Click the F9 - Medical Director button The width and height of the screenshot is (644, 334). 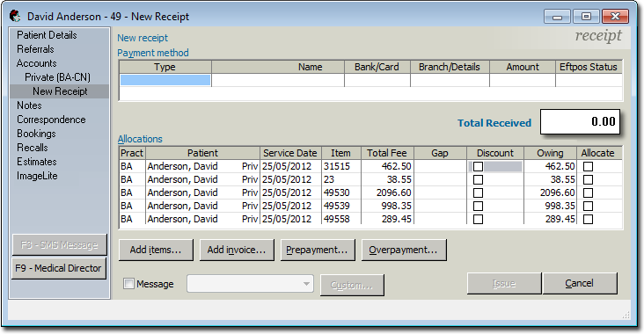tap(59, 268)
